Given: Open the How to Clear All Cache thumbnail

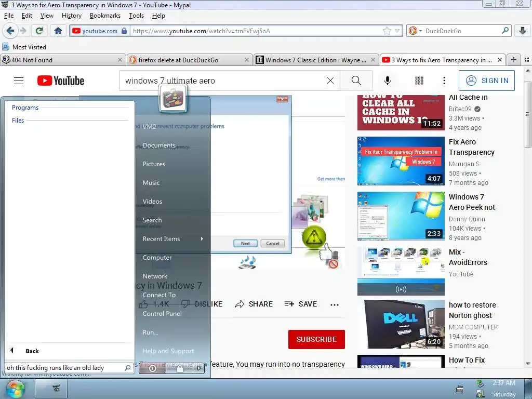Looking at the screenshot, I should pyautogui.click(x=401, y=113).
